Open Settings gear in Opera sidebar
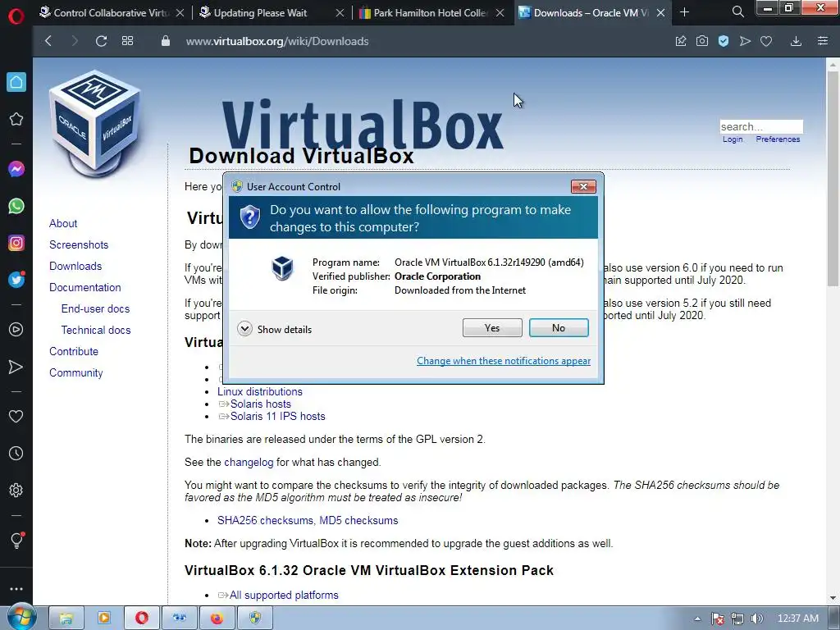This screenshot has height=630, width=840. tap(16, 491)
